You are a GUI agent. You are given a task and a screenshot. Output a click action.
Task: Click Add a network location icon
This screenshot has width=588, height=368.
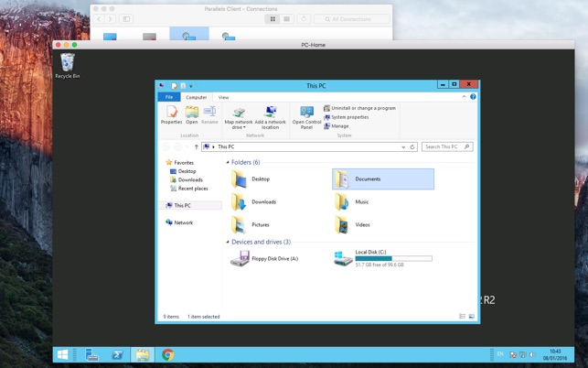tap(270, 114)
